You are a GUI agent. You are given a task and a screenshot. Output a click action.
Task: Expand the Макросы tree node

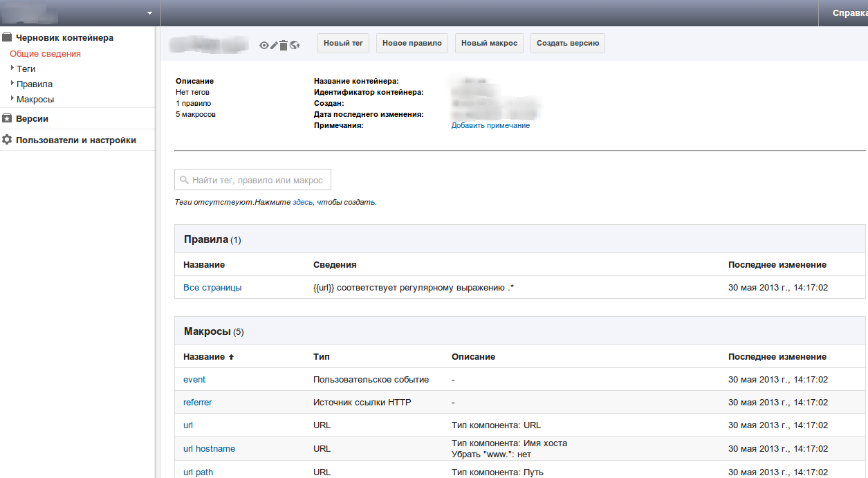pos(12,99)
